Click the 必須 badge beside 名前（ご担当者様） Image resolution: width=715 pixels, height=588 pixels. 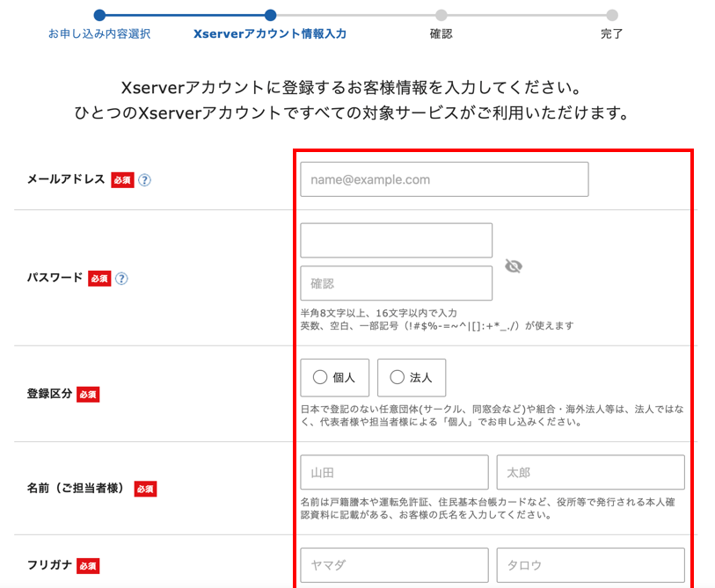click(145, 489)
